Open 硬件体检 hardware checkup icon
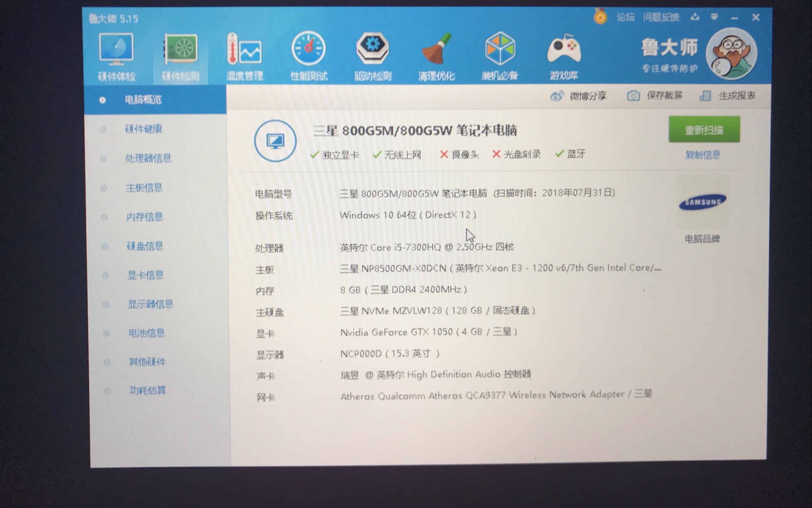This screenshot has width=812, height=508. [x=116, y=56]
